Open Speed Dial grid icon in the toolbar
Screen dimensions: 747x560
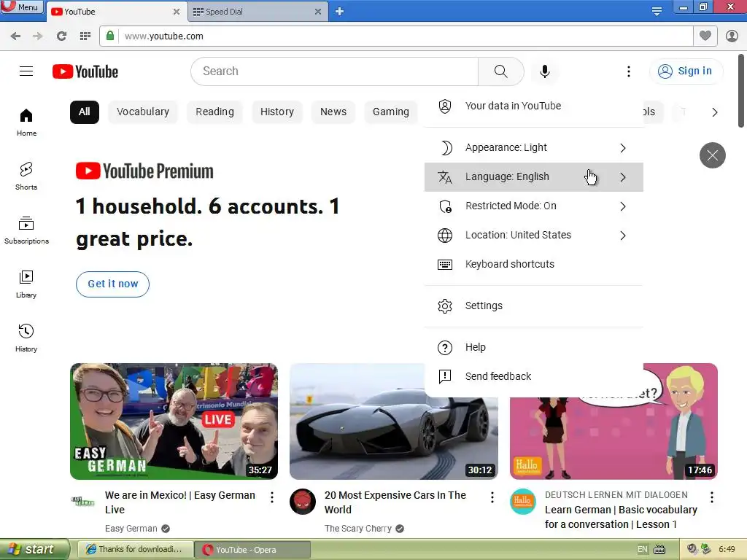(x=85, y=36)
